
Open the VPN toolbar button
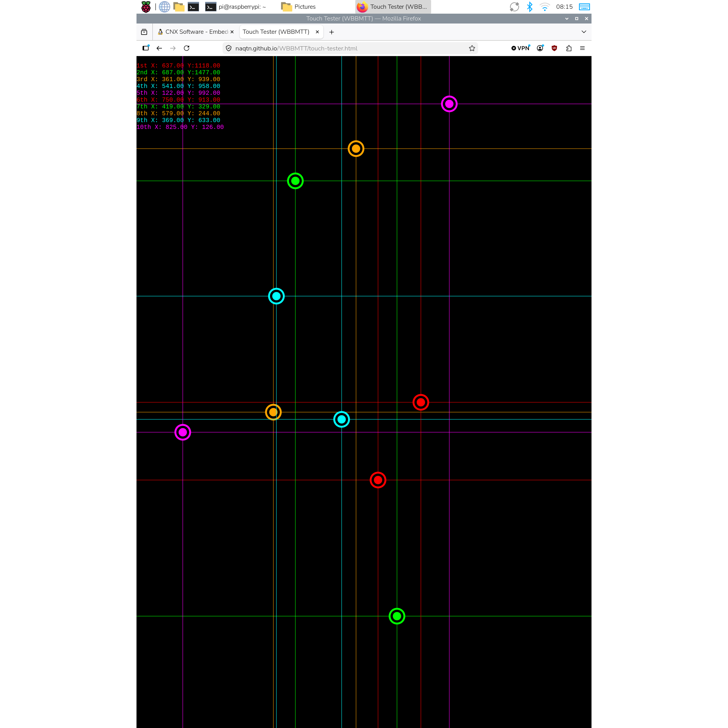click(x=521, y=48)
